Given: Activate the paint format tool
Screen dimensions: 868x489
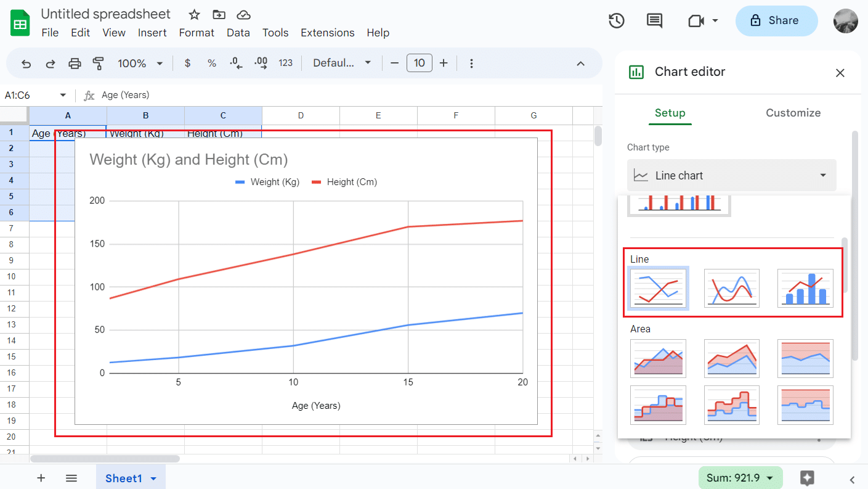Looking at the screenshot, I should tap(98, 63).
